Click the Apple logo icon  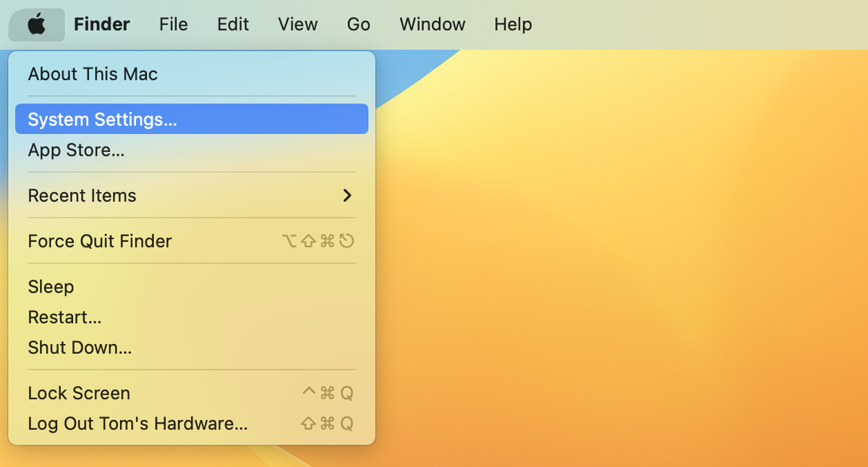coord(36,24)
